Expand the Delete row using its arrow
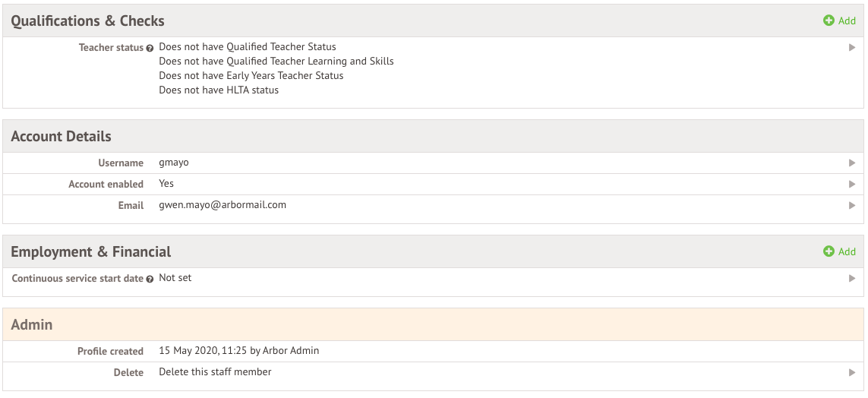Viewport: 868px width, 398px height. pos(852,372)
